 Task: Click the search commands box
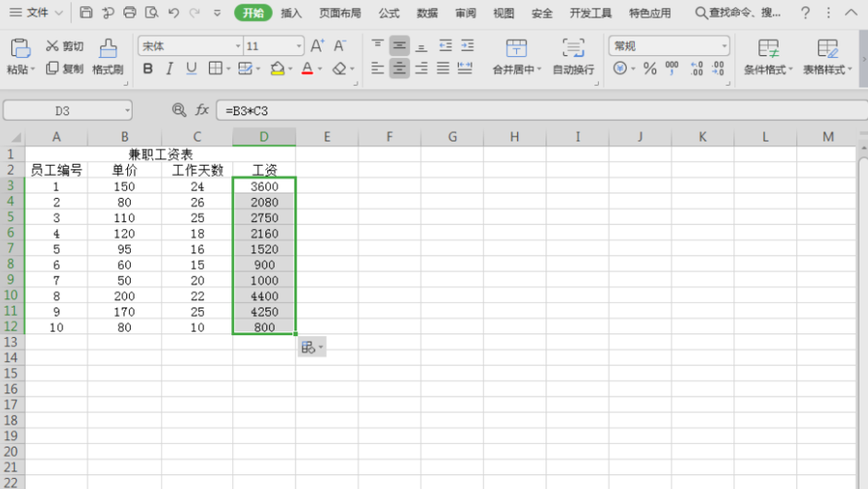738,13
